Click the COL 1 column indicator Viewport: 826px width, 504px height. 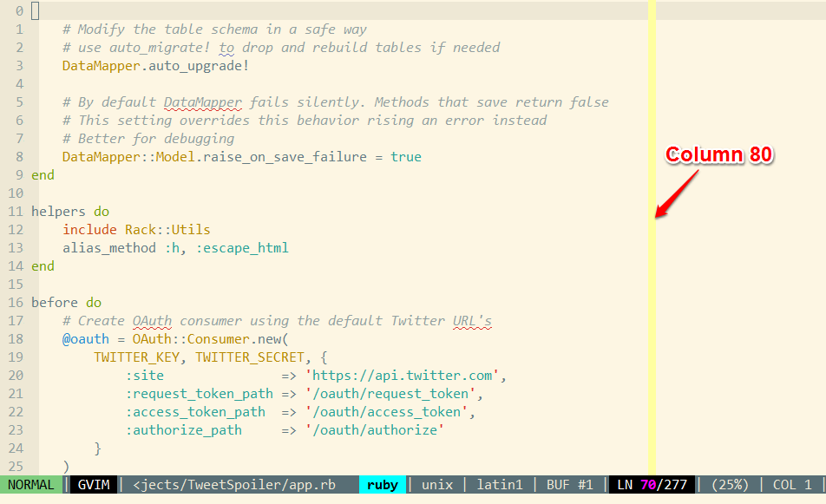pyautogui.click(x=791, y=485)
